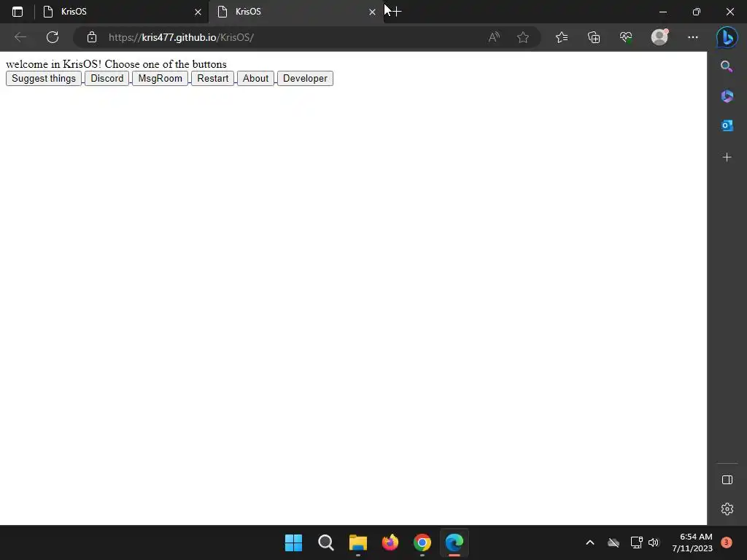
Task: View site information lock icon
Action: (92, 37)
